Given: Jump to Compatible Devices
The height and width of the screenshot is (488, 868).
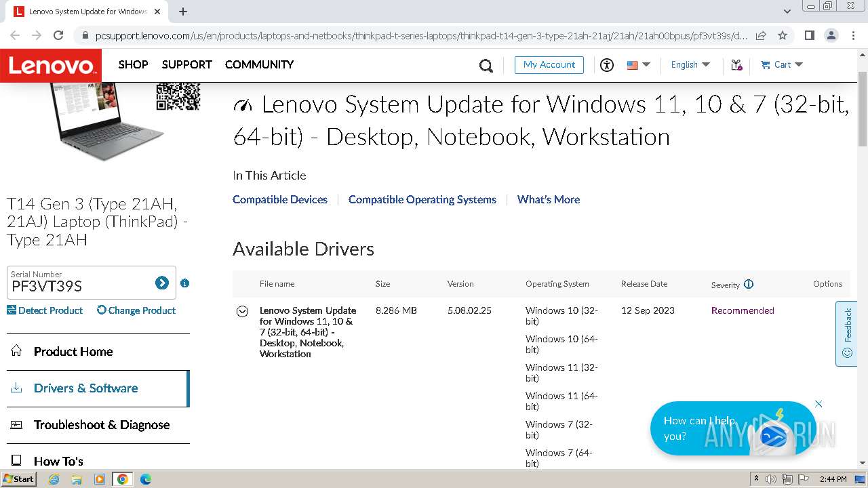Looking at the screenshot, I should 280,200.
